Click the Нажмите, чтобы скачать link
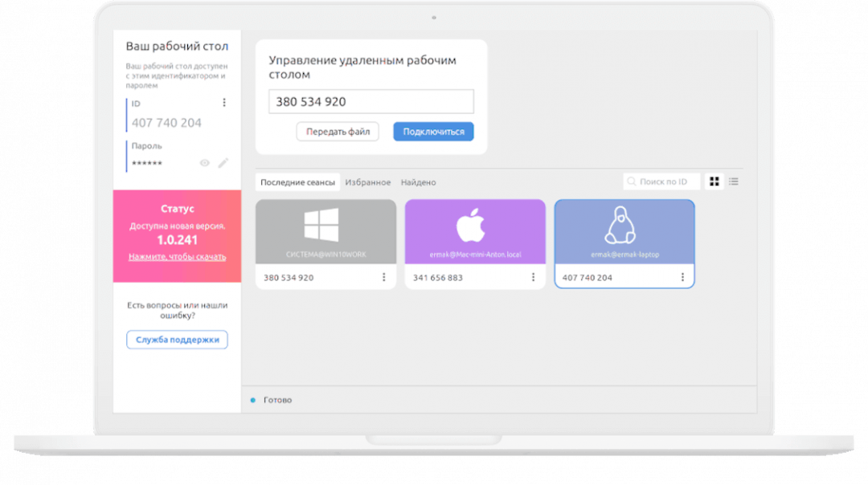The width and height of the screenshot is (868, 485). 177,257
